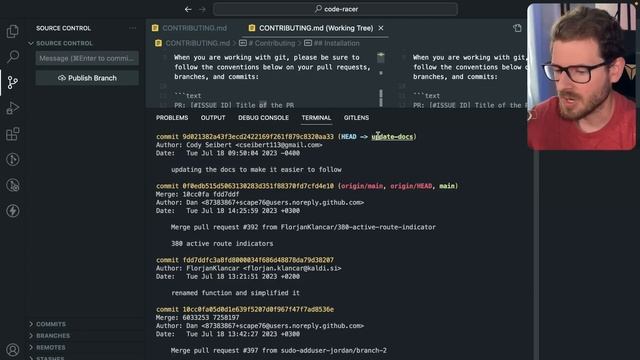This screenshot has height=360, width=640.
Task: Open the Accounts icon
Action: (x=13, y=349)
